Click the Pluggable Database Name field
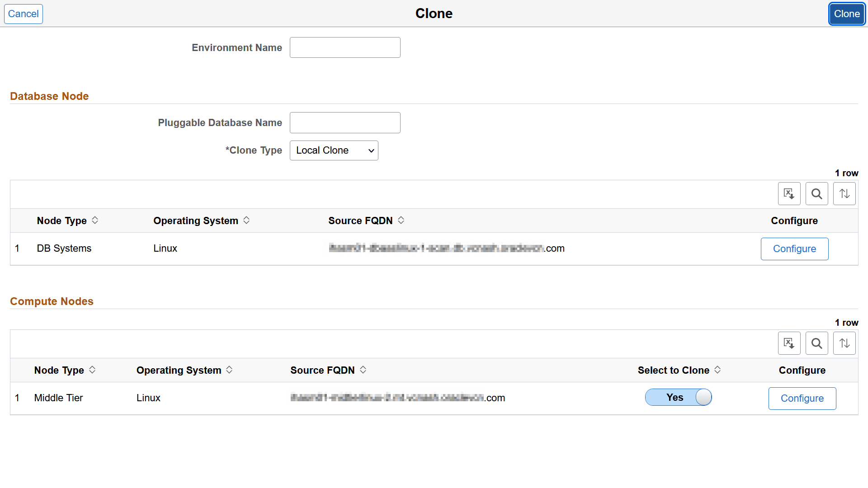The image size is (868, 488). pos(344,122)
